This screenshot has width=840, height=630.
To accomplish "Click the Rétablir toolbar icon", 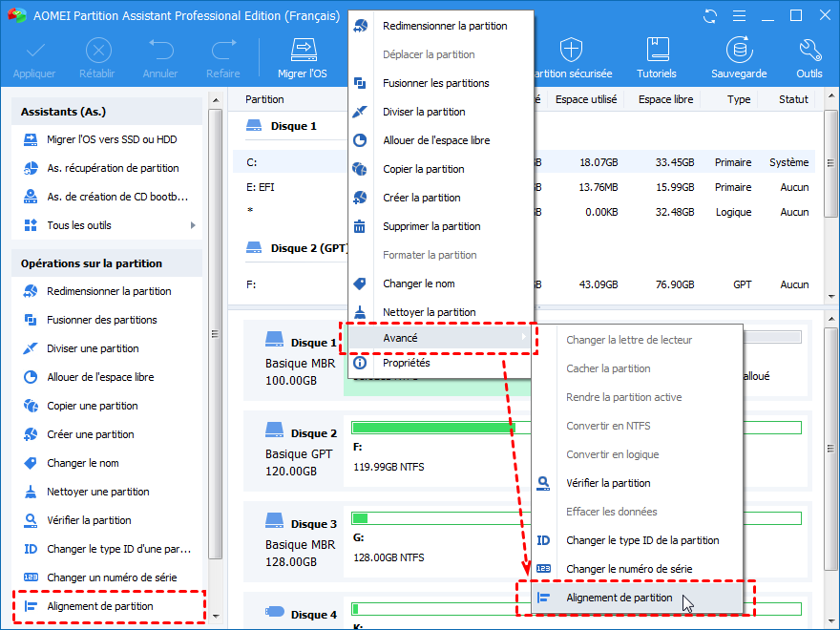I will tap(98, 51).
